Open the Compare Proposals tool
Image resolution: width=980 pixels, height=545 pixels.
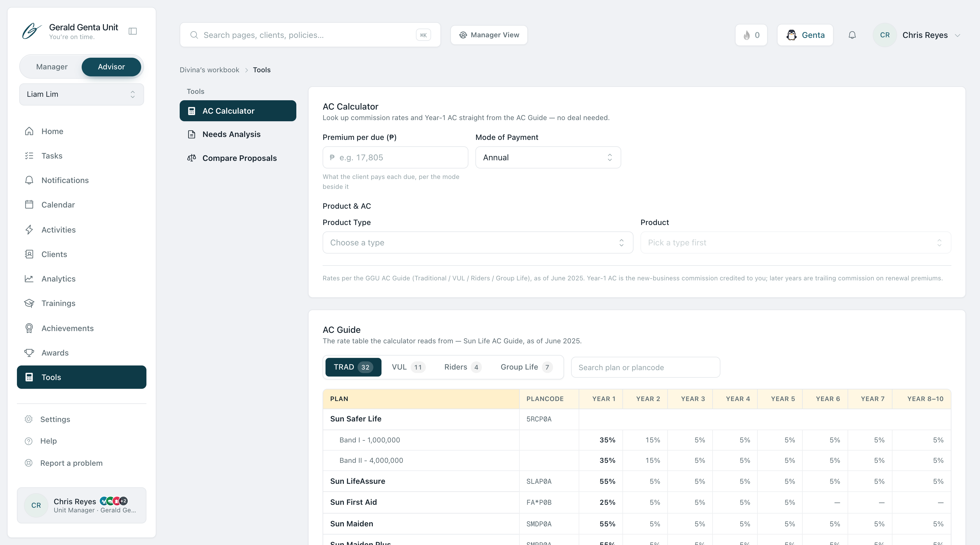pos(238,158)
